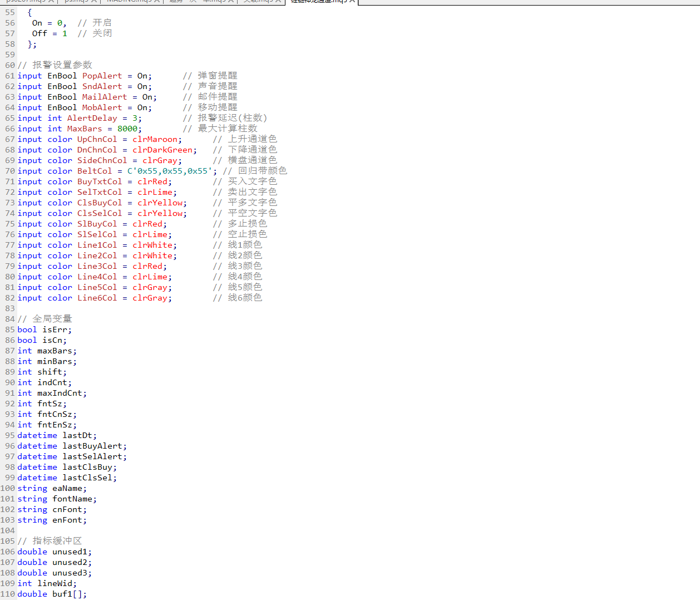The width and height of the screenshot is (700, 600).
Task: Click the variable name SndAlert
Action: pyautogui.click(x=102, y=86)
